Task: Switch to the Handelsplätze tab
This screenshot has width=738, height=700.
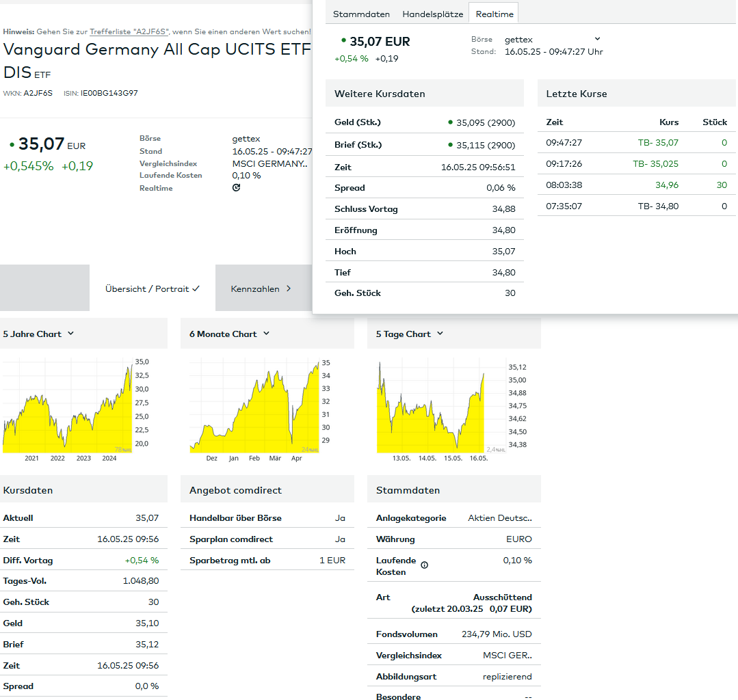Action: [x=432, y=14]
